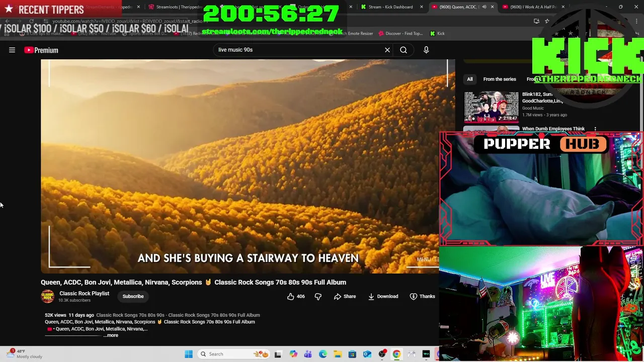Open Microsoft Teams from the taskbar

(x=308, y=354)
